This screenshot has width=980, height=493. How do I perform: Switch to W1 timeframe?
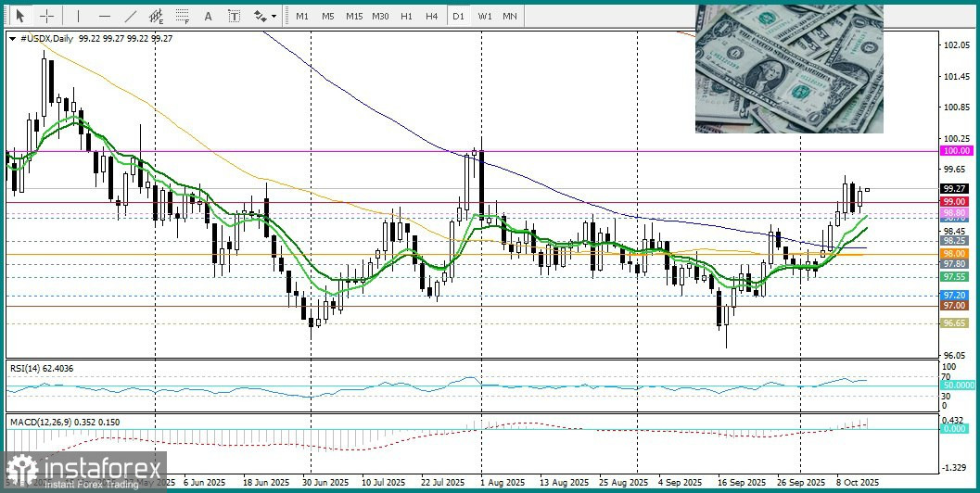[484, 17]
